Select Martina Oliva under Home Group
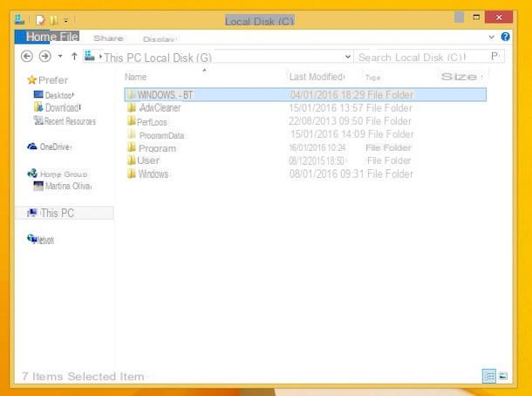Viewport: 532px width, 396px height. pos(63,186)
